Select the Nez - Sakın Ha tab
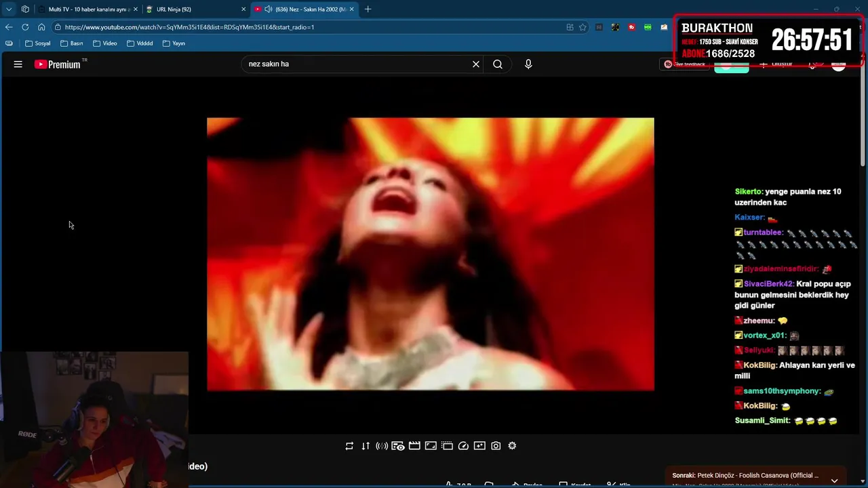Image resolution: width=868 pixels, height=488 pixels. [303, 9]
